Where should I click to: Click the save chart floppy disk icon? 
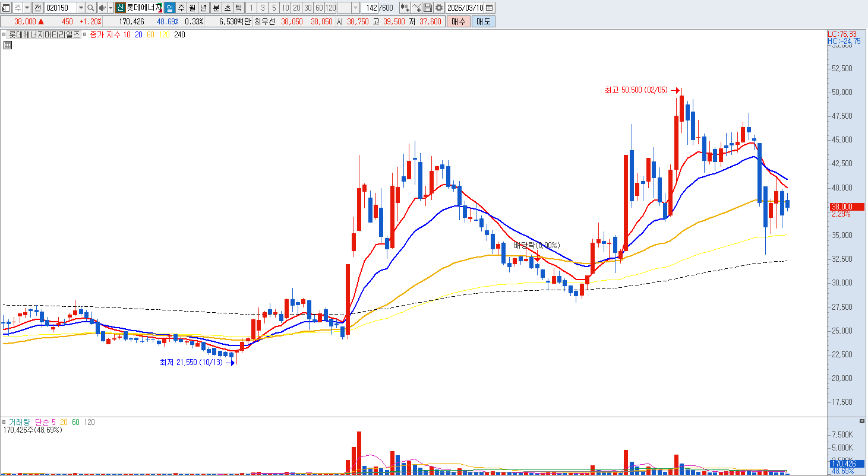[428, 8]
